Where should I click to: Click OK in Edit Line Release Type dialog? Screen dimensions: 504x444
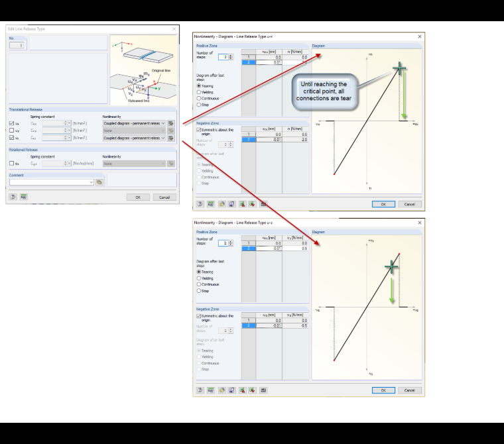tap(138, 197)
